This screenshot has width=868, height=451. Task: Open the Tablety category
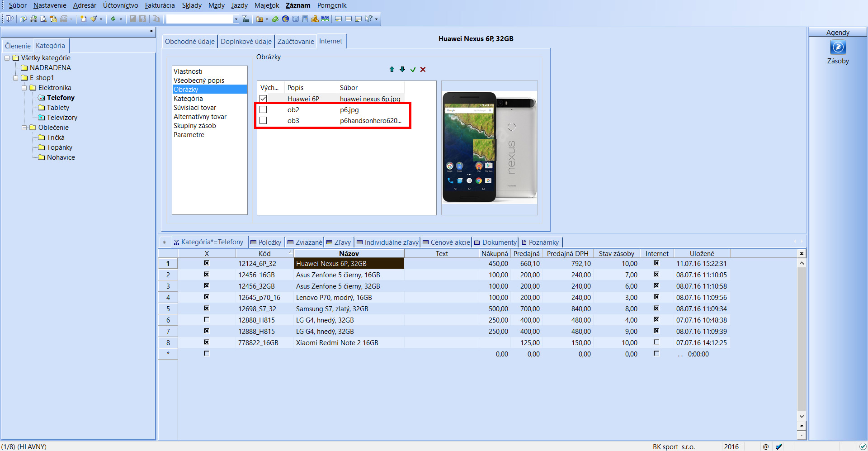[x=58, y=108]
